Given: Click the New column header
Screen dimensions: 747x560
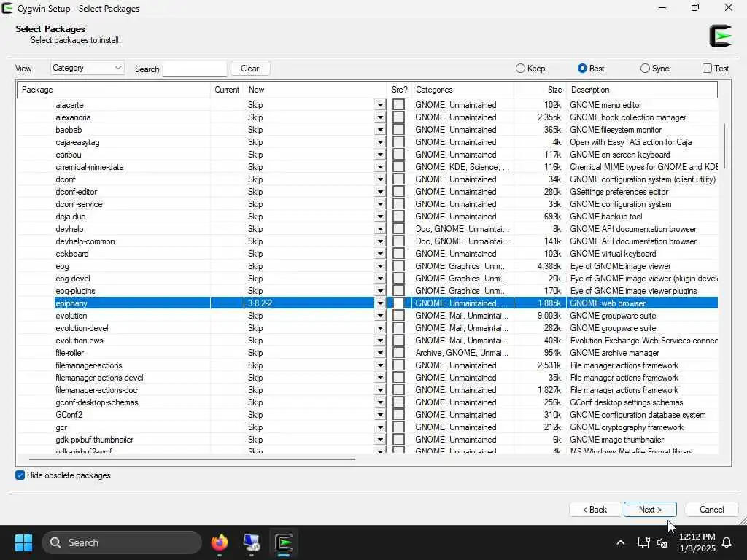Looking at the screenshot, I should (x=315, y=90).
